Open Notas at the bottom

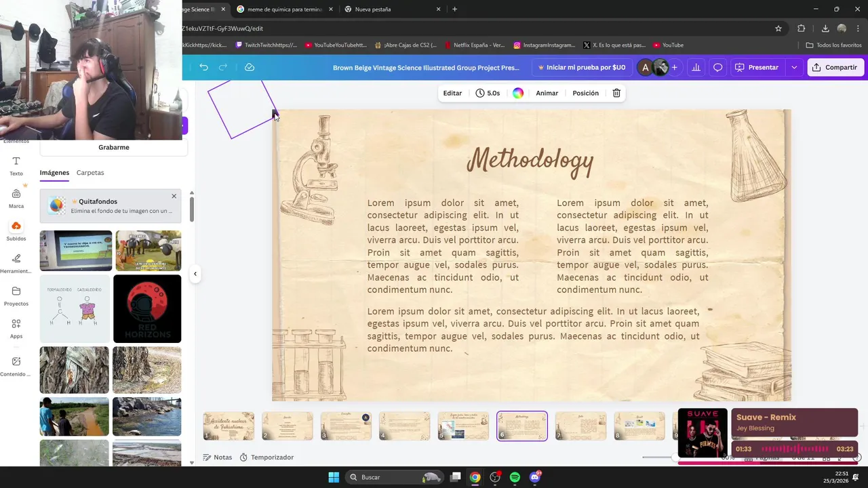(217, 457)
